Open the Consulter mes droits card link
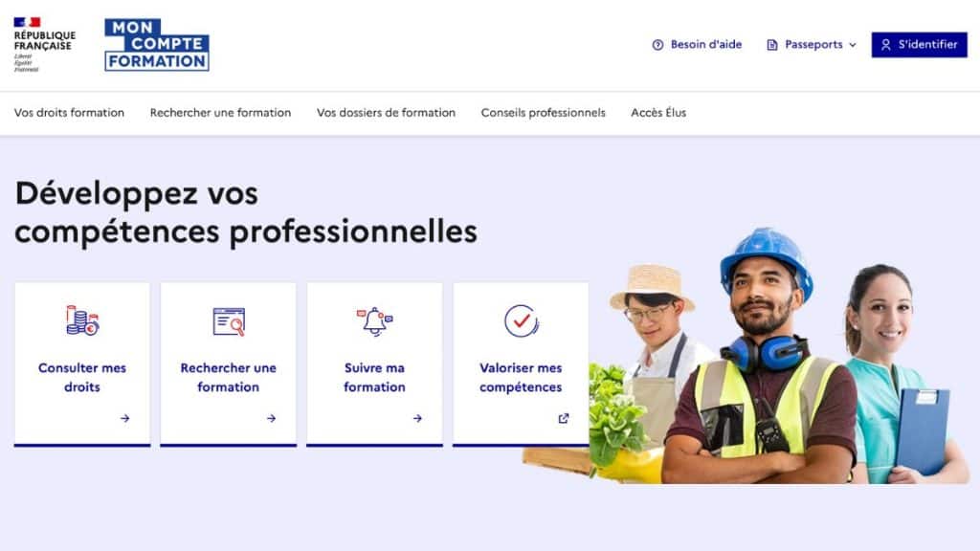The width and height of the screenshot is (980, 551). (x=82, y=377)
